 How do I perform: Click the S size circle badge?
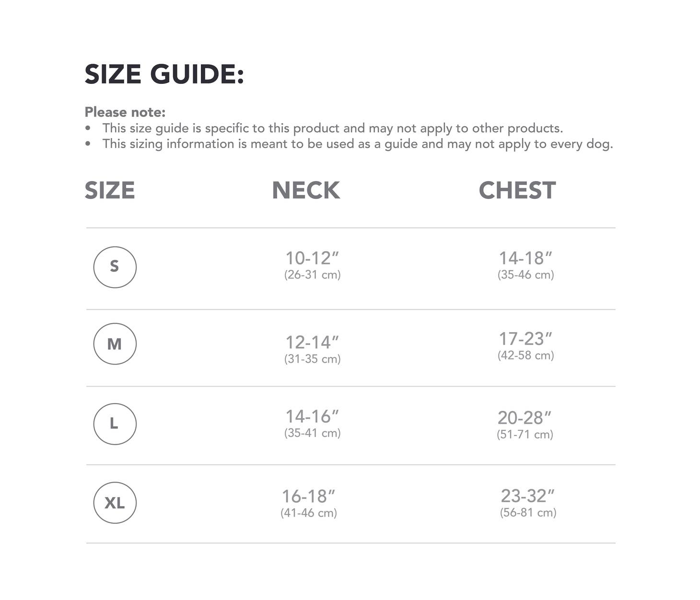115,267
